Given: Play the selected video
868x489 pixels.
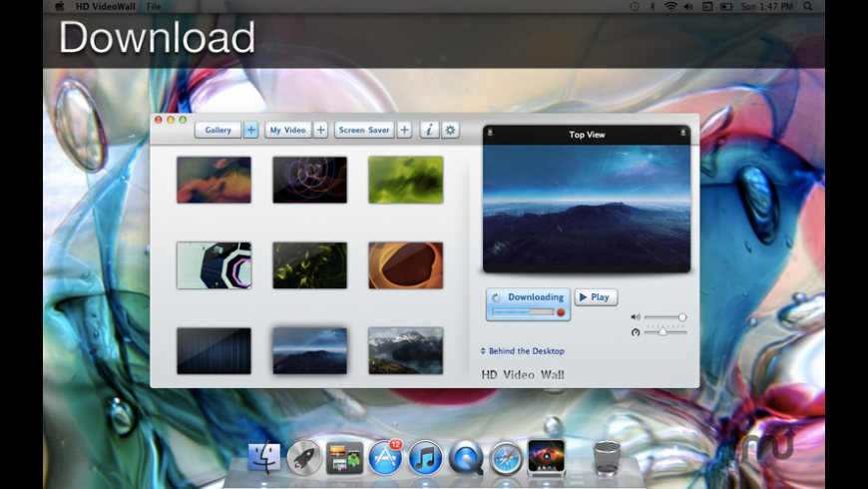Looking at the screenshot, I should tap(596, 296).
